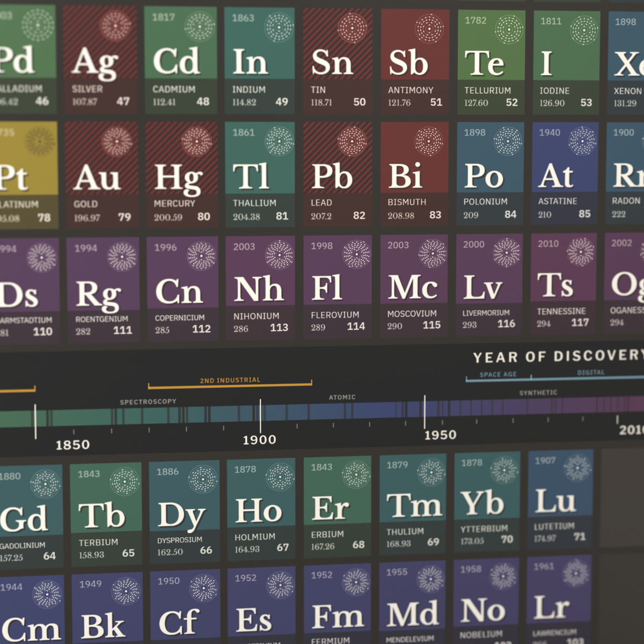Click the electron shell diagram on the Bismuth card
Screen dimensions: 644x644
pyautogui.click(x=429, y=141)
